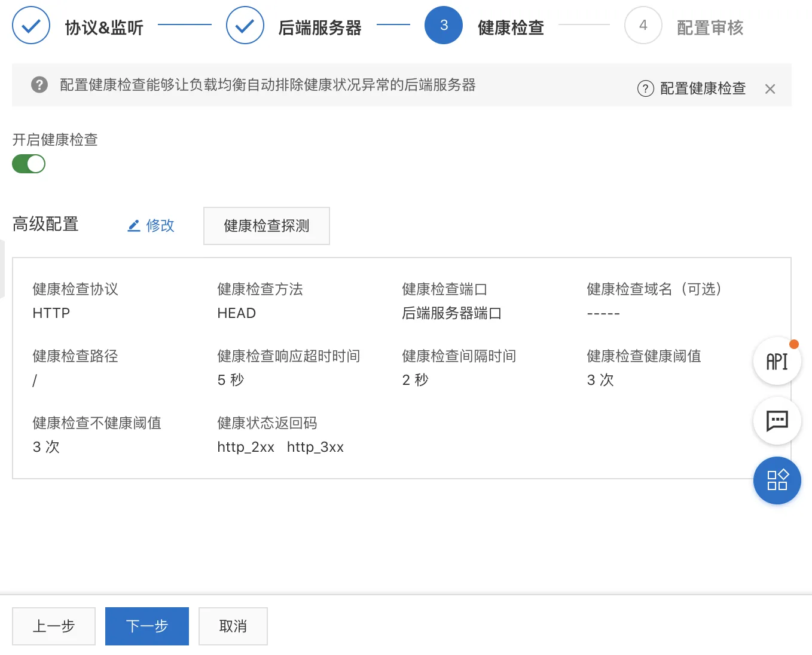Click the 健康检查不健康阈值 label
The width and height of the screenshot is (812, 655).
pos(97,423)
